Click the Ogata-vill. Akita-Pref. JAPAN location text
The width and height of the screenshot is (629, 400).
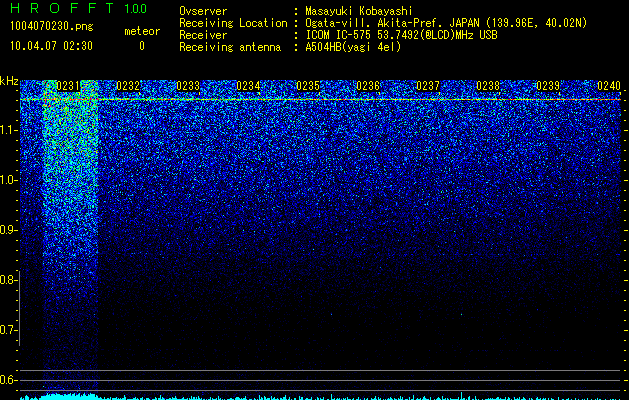click(446, 23)
